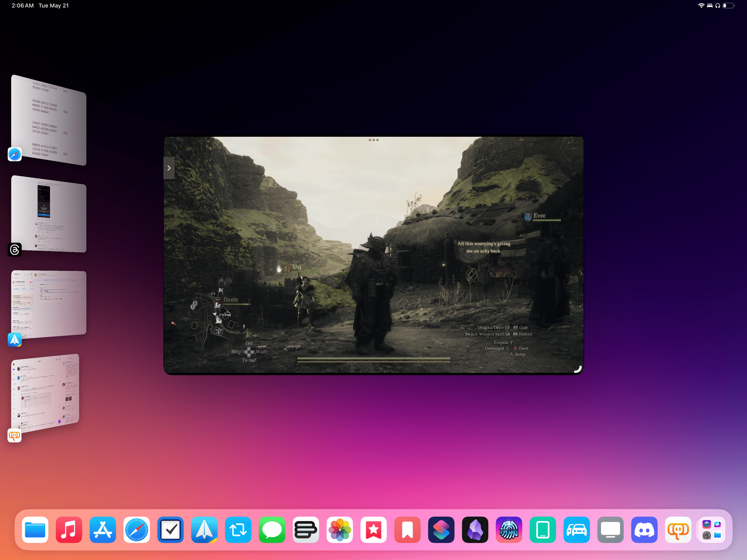The image size is (747, 560).
Task: Click the 'Empale Y' skill hint
Action: [x=503, y=342]
